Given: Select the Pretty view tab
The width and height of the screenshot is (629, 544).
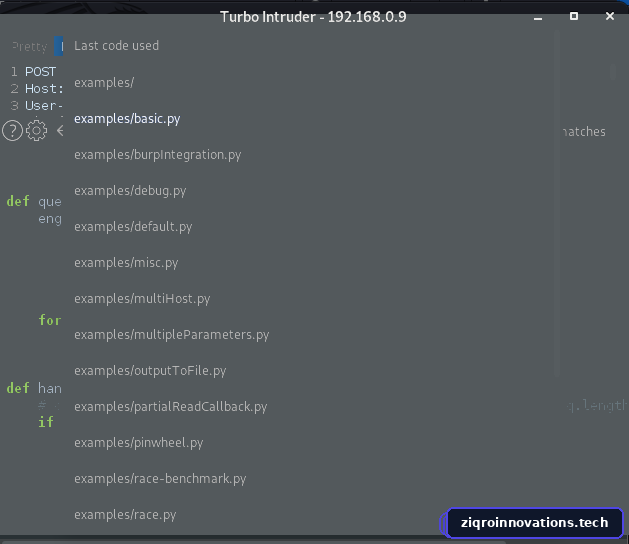Looking at the screenshot, I should (29, 47).
